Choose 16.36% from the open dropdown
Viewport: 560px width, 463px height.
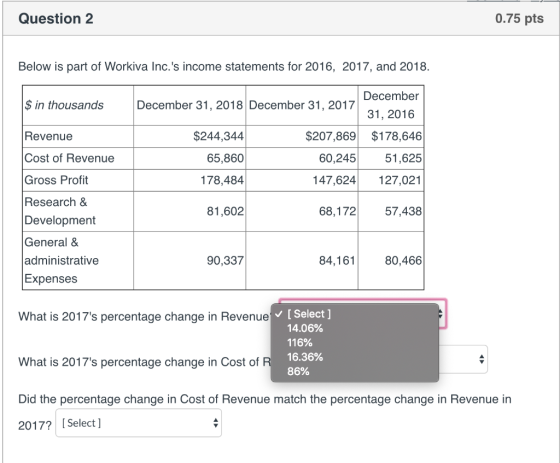[355, 357]
